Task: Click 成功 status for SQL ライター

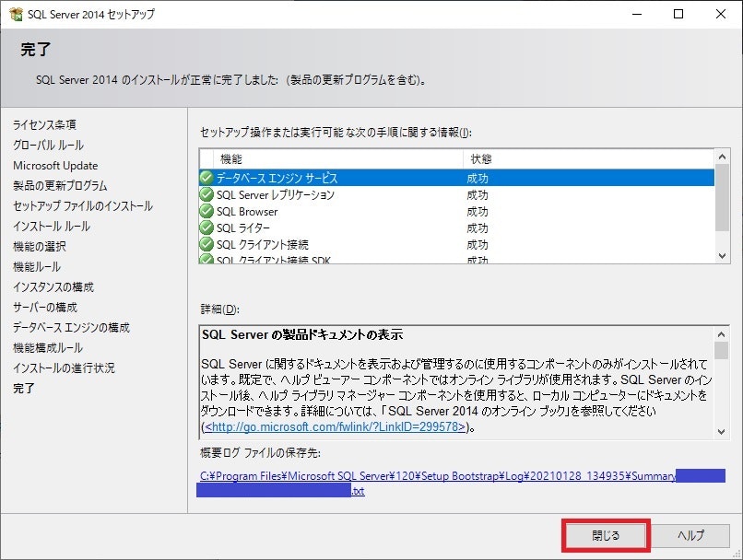Action: [x=478, y=228]
